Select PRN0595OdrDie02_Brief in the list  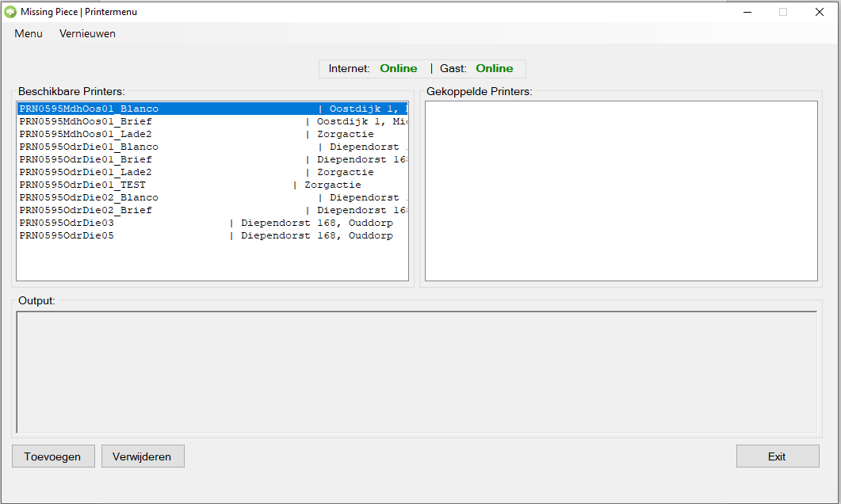(86, 210)
